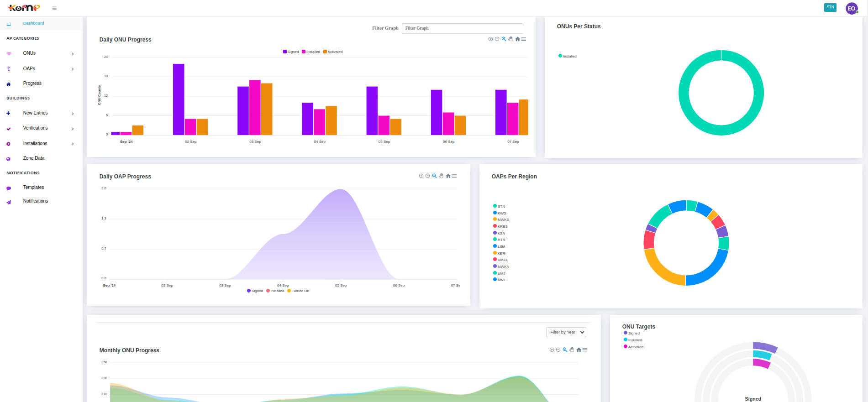Zoom in on Daily ONU Progress chart
This screenshot has height=402, width=868.
tap(490, 39)
